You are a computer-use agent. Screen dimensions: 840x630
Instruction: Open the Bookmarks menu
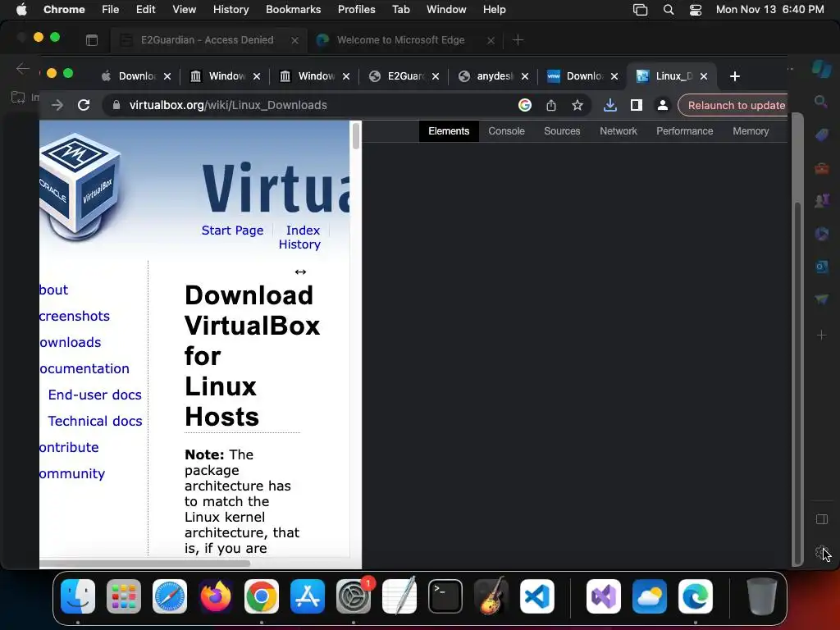point(293,10)
